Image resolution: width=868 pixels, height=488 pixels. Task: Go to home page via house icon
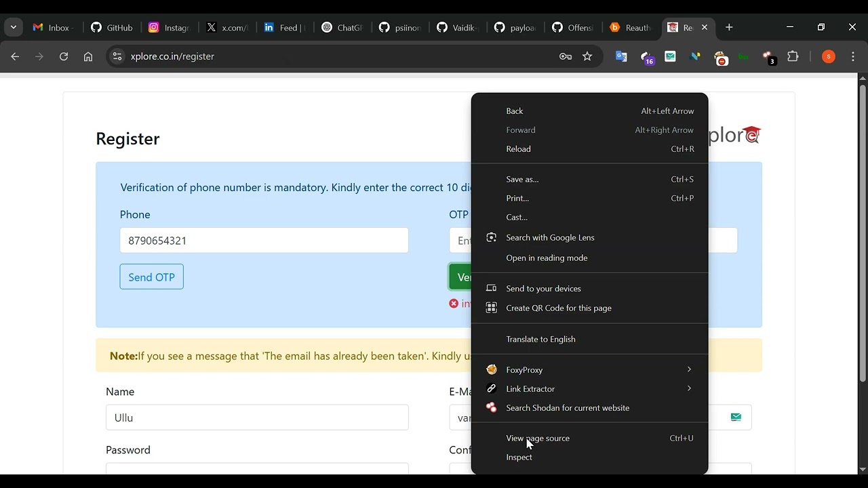tap(88, 57)
